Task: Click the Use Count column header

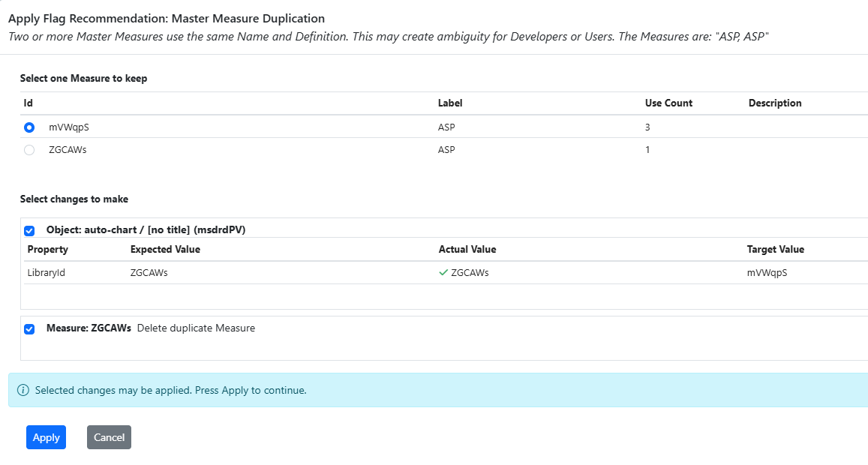Action: tap(668, 103)
